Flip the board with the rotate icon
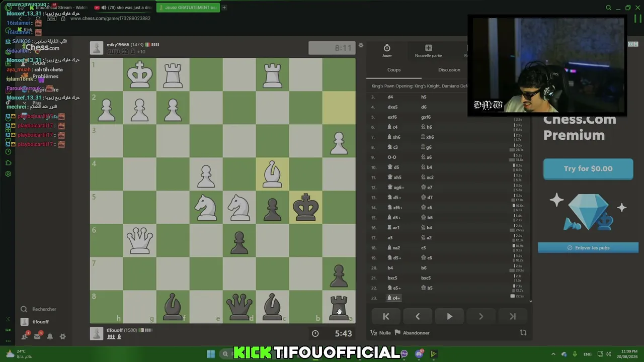Image resolution: width=644 pixels, height=362 pixels. [x=523, y=333]
